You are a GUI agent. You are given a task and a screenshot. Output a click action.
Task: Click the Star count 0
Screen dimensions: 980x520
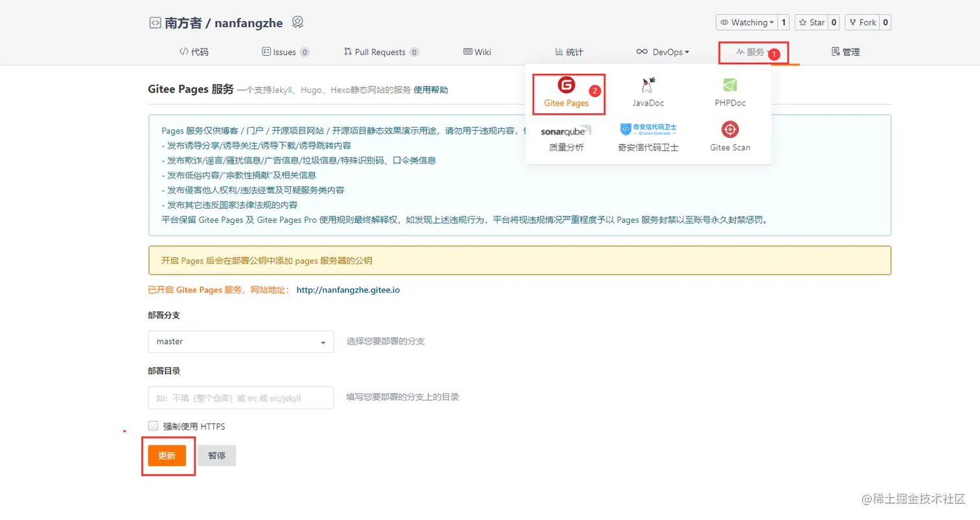tap(834, 23)
